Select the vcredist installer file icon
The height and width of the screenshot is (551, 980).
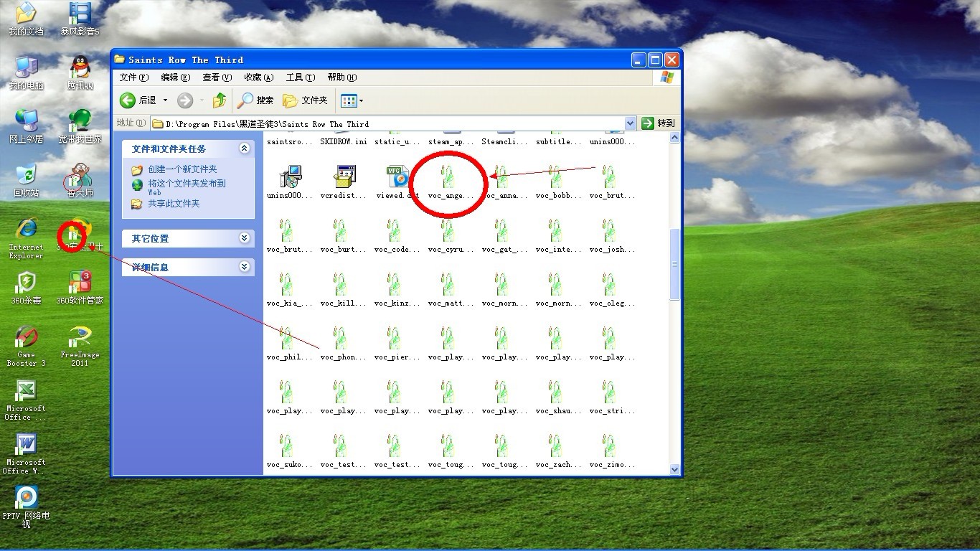tap(344, 176)
